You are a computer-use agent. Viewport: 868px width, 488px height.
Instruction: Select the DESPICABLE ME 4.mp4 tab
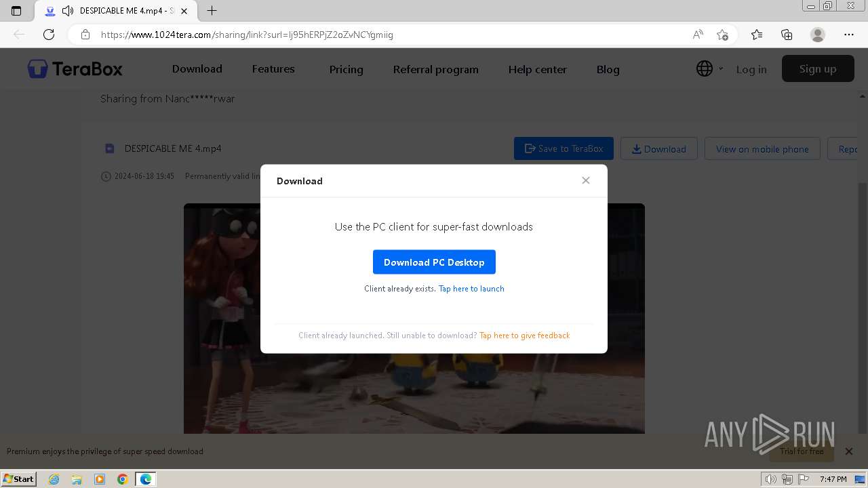click(x=115, y=11)
